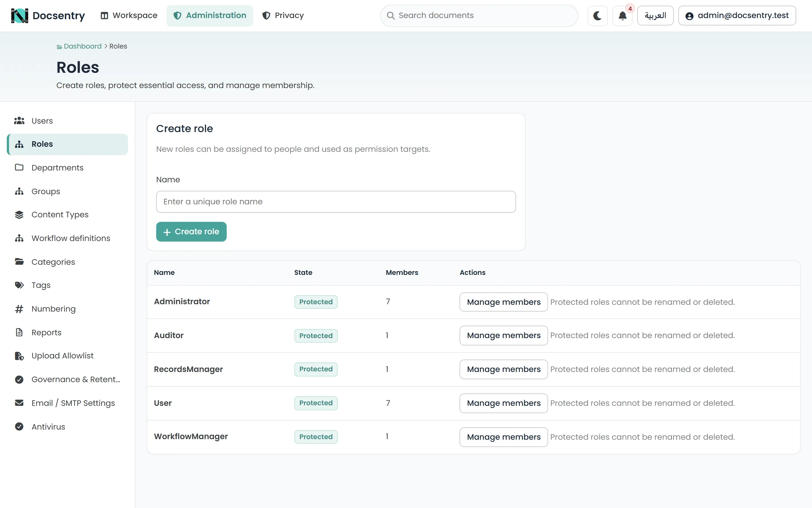Click the Workflow definitions icon
This screenshot has width=812, height=508.
(x=19, y=238)
